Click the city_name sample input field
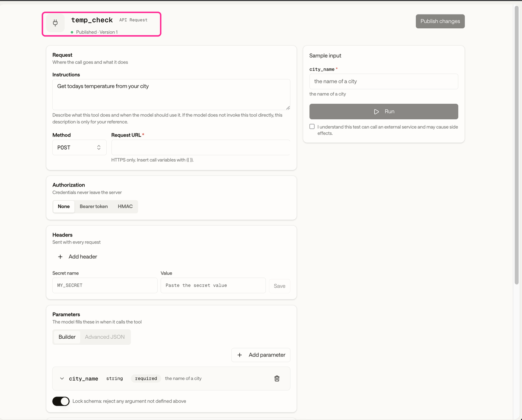Viewport: 522px width, 420px height. [x=384, y=81]
